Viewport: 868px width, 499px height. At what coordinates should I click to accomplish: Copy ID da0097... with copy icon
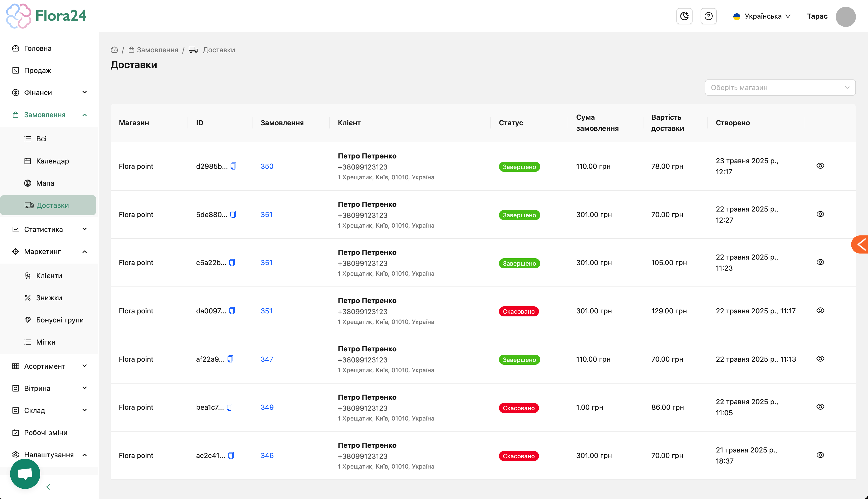[232, 311]
